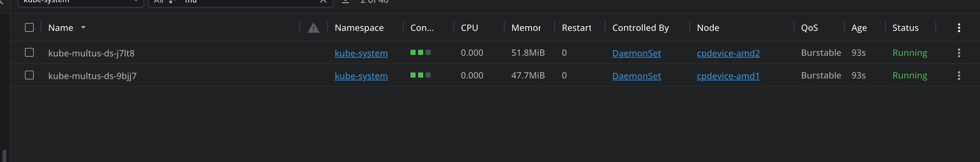Open actions menu for kube-multus-ds-9bjj7 pod

[959, 76]
